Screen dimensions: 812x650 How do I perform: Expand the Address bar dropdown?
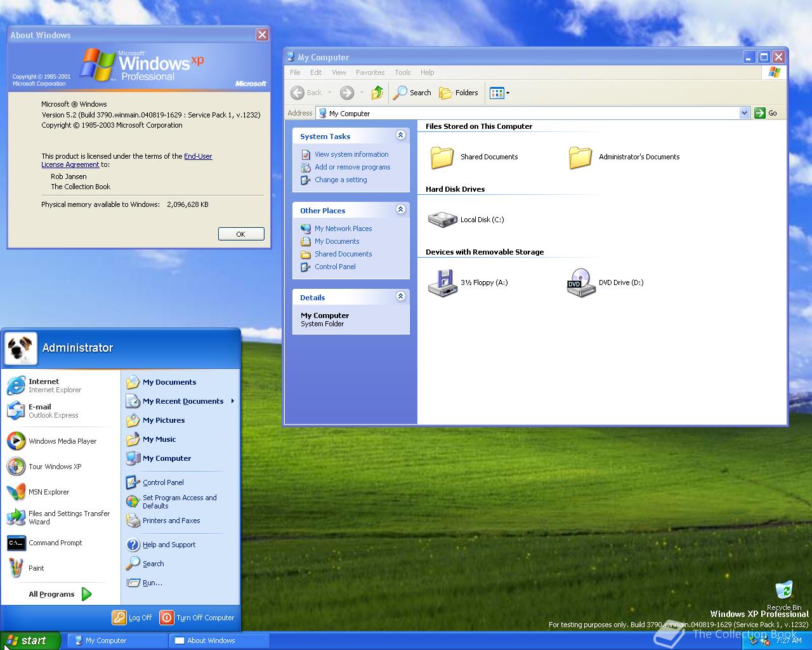(745, 113)
